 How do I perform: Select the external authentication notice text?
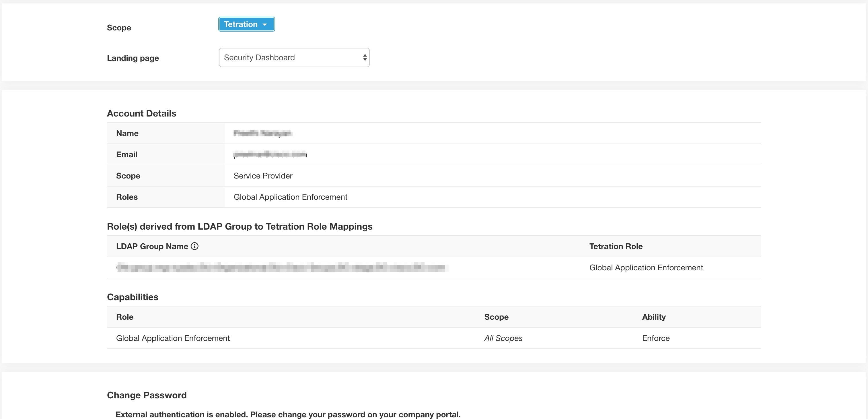(x=288, y=414)
